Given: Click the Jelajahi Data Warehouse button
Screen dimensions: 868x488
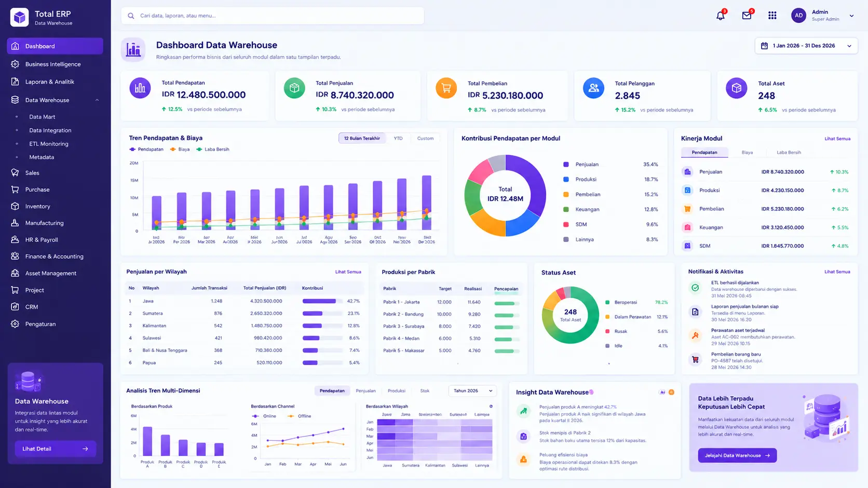Looking at the screenshot, I should point(737,456).
